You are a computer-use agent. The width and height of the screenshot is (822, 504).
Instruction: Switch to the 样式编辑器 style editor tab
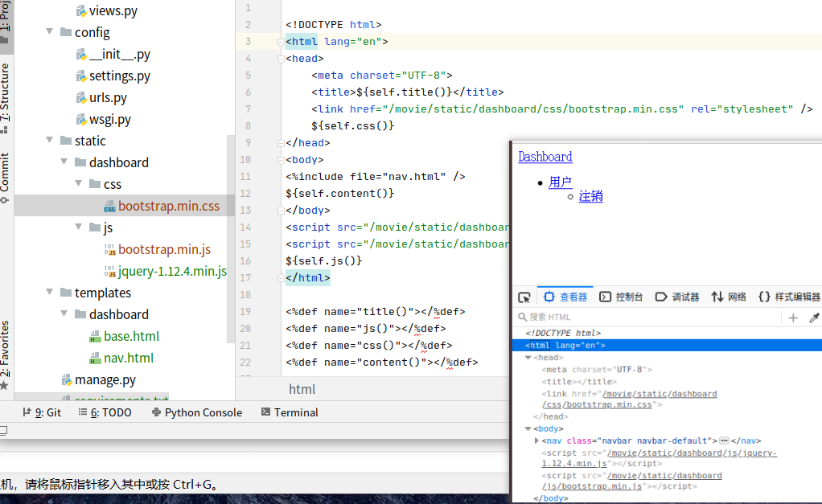click(x=789, y=297)
